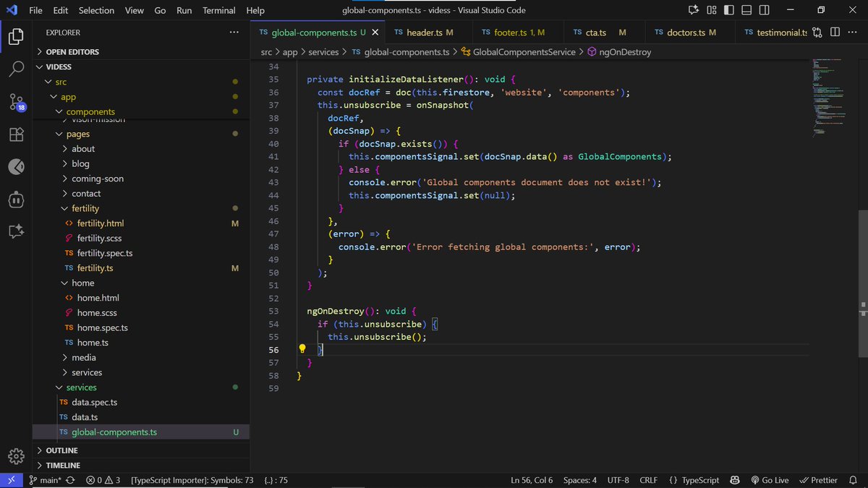
Task: Open the Extensions view icon
Action: 16,134
